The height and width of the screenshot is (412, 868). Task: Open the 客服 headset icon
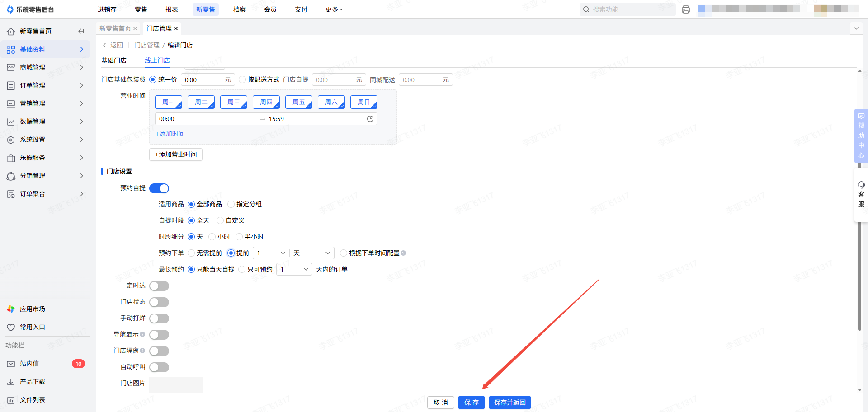[x=861, y=185]
